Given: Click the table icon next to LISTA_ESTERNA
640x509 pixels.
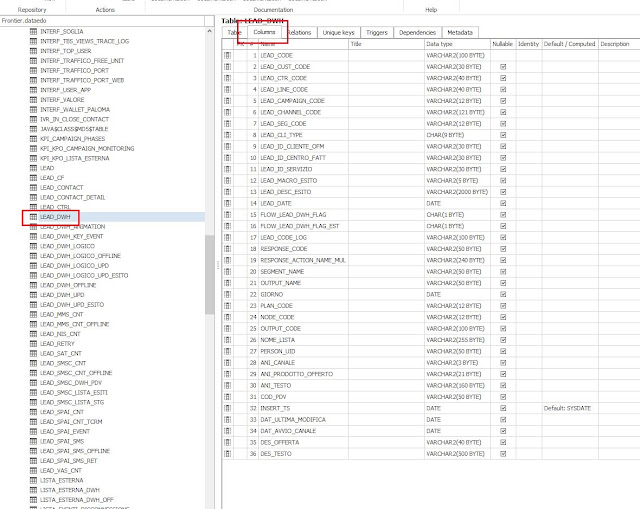Looking at the screenshot, I should [33, 480].
